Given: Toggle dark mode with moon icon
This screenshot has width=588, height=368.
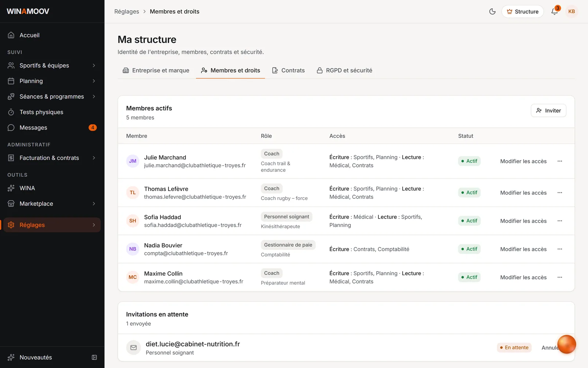Looking at the screenshot, I should click(x=492, y=11).
